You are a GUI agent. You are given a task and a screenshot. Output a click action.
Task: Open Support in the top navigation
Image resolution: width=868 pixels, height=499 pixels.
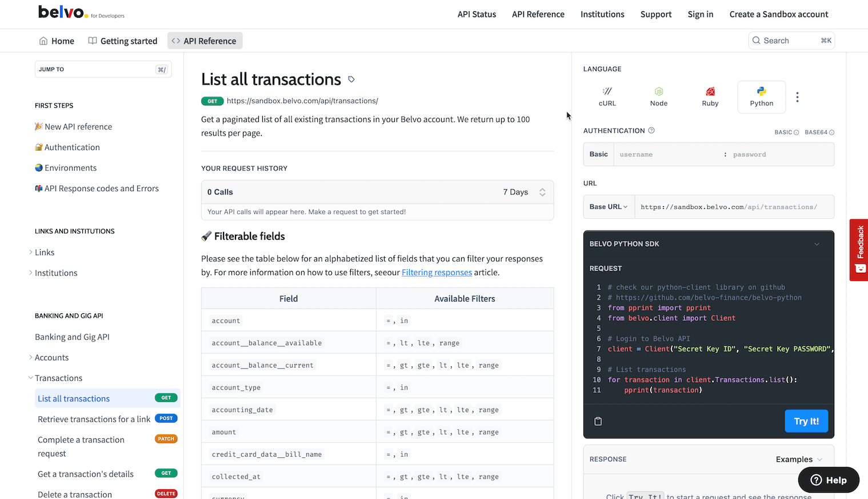point(655,14)
